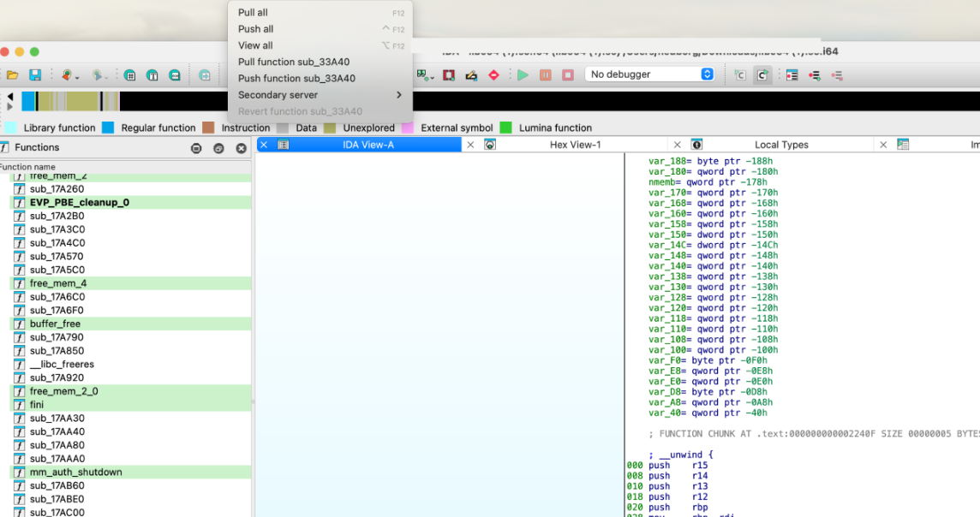Image resolution: width=980 pixels, height=517 pixels.
Task: Click the breakpoint list icon in toolbar
Action: pyautogui.click(x=792, y=75)
